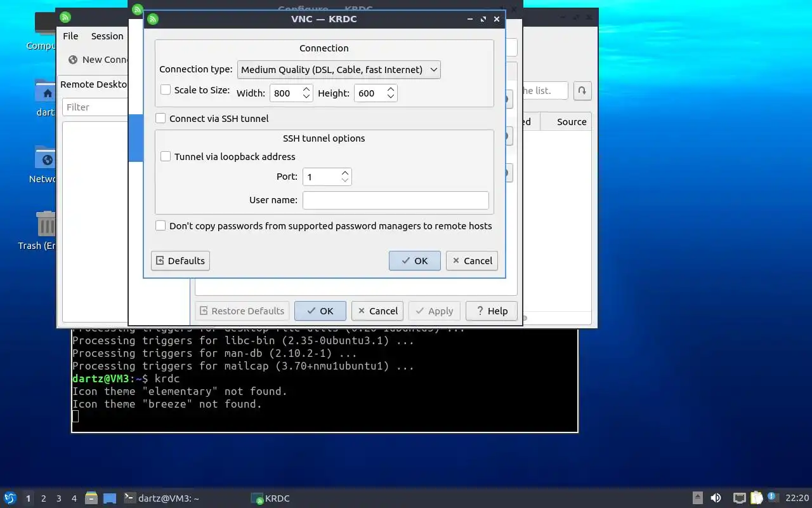Click the Help button in Configure window
This screenshot has width=812, height=508.
point(492,311)
